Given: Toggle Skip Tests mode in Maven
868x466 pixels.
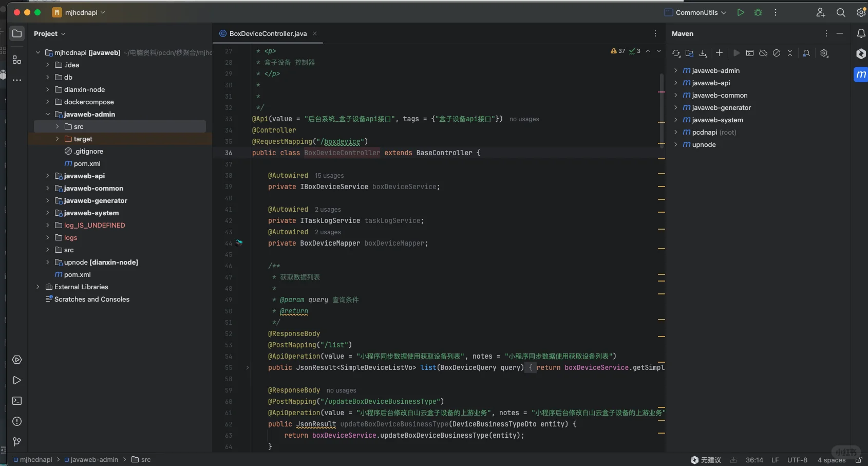Looking at the screenshot, I should (777, 53).
